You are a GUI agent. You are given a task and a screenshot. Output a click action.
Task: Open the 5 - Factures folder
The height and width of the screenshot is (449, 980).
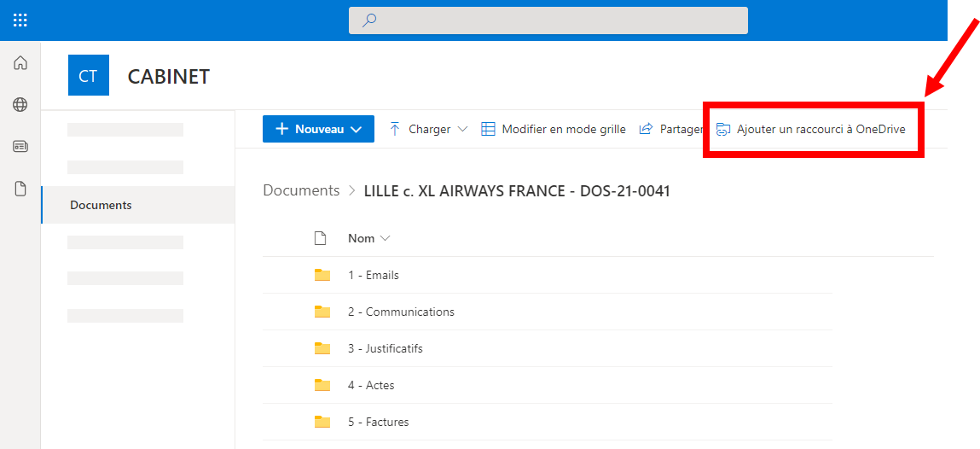[x=378, y=422]
